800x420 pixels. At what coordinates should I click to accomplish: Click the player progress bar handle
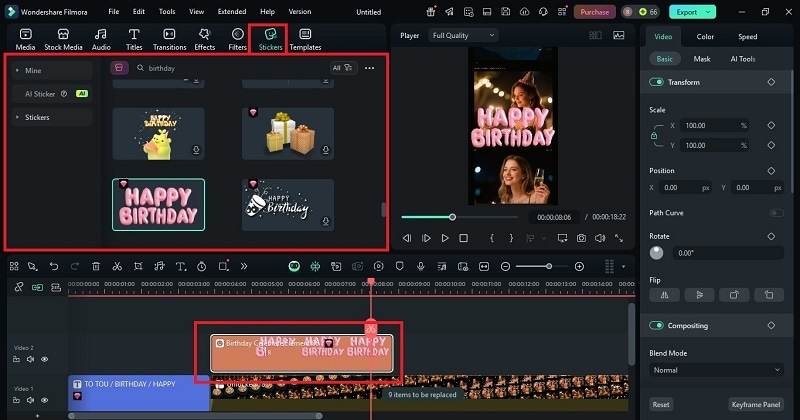(452, 217)
